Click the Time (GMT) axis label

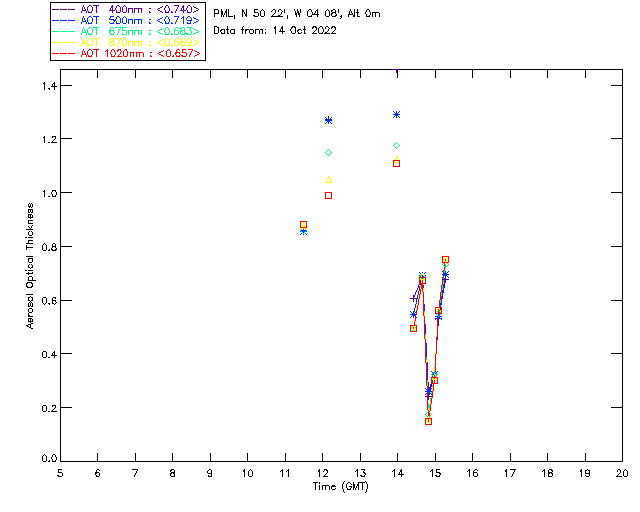[341, 487]
